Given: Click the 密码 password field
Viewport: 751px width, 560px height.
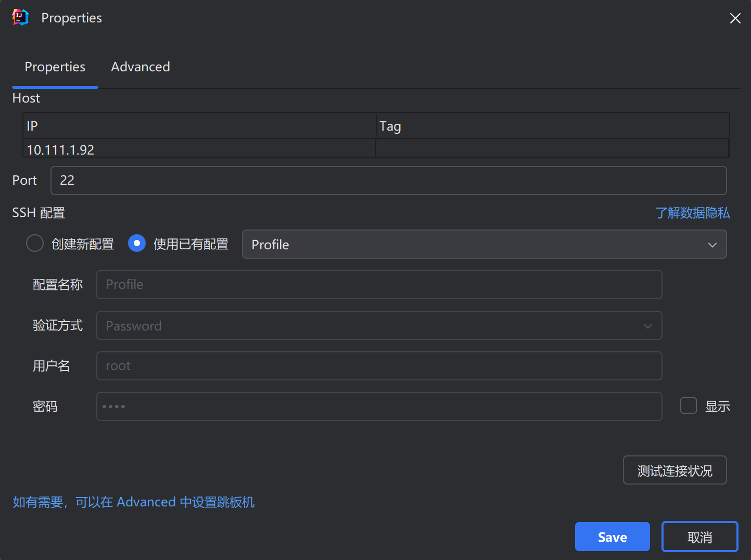Looking at the screenshot, I should coord(379,406).
